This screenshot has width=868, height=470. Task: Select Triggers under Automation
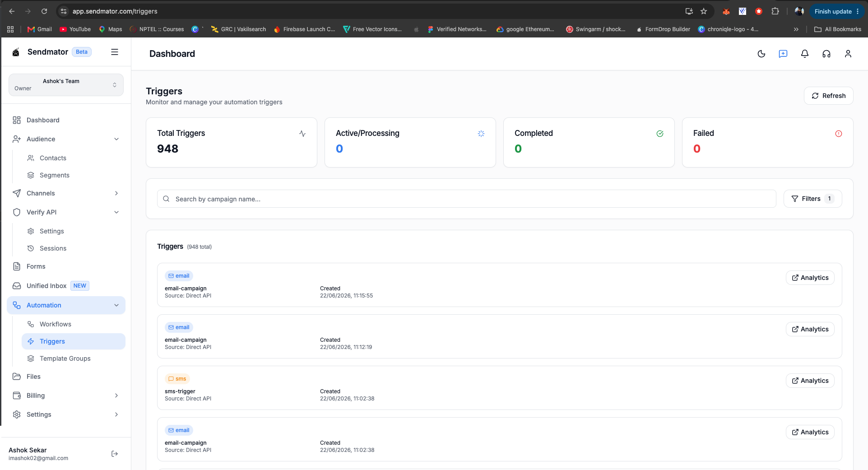click(73, 341)
